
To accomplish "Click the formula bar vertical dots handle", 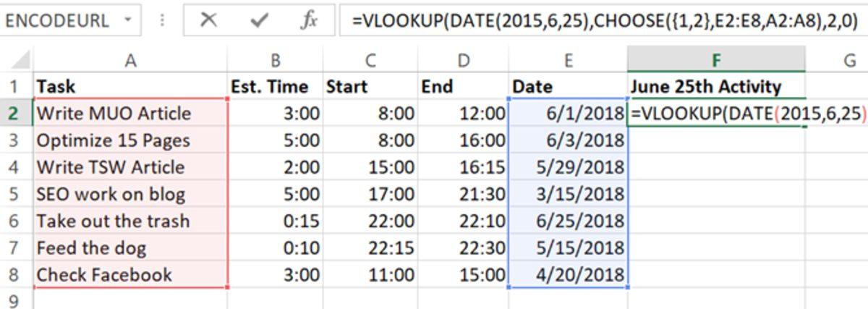I will click(162, 21).
